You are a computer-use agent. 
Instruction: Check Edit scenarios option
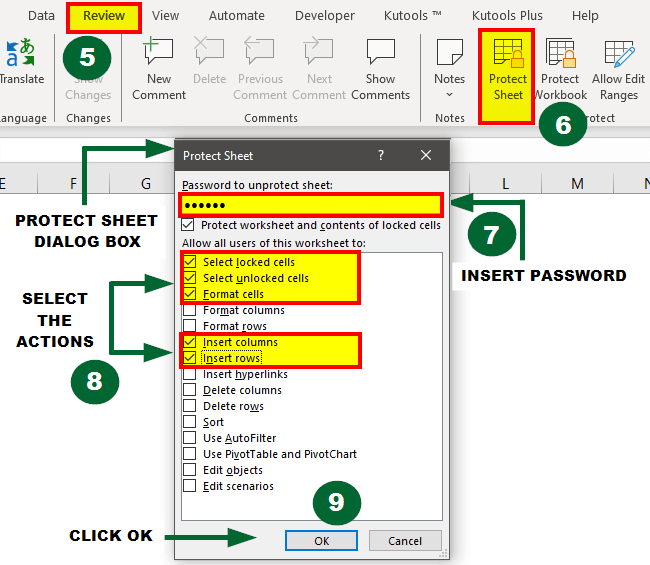(190, 486)
